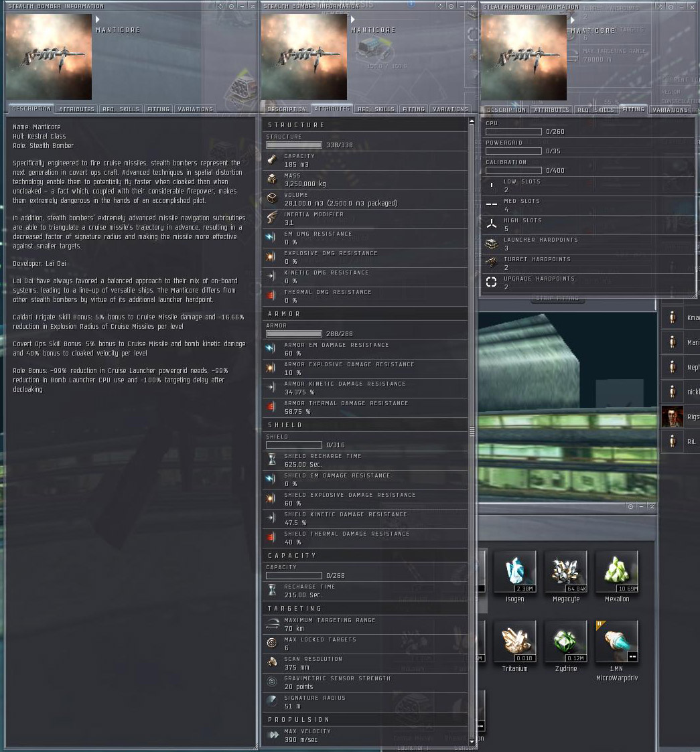Click the Scan Resolution icon

pos(272,663)
